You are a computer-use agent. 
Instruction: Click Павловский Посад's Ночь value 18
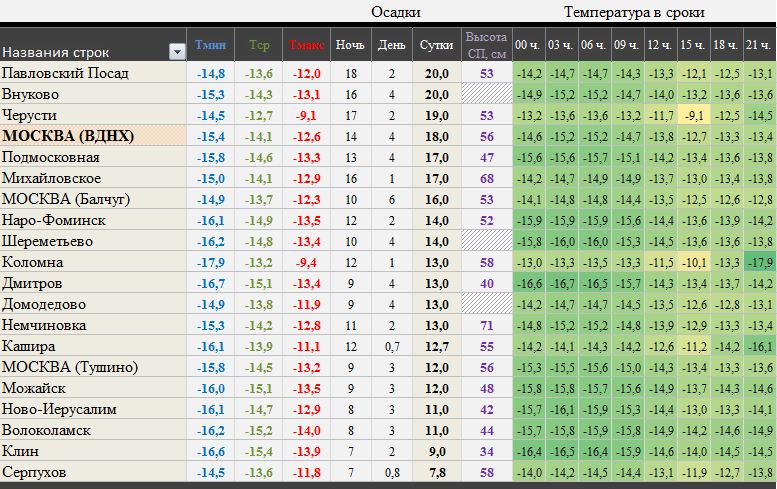351,73
